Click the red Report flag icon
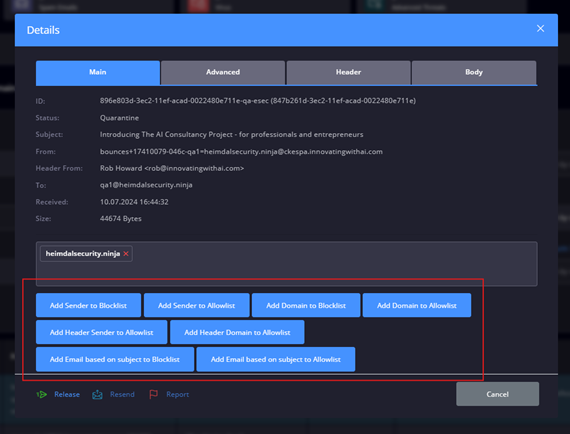The width and height of the screenshot is (570, 434). click(x=153, y=394)
